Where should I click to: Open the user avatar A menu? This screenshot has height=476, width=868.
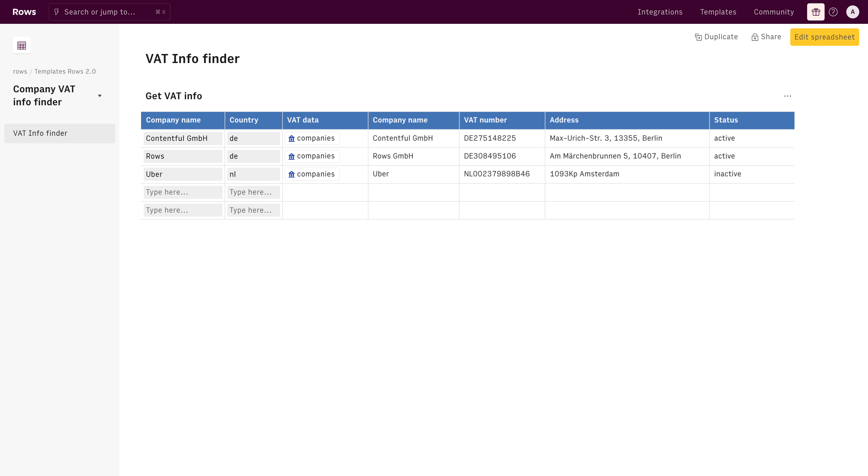[853, 12]
